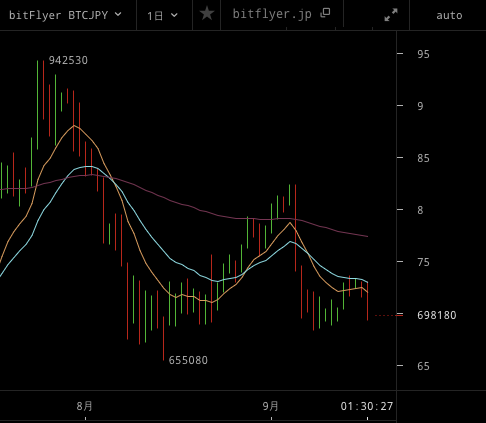The height and width of the screenshot is (423, 486).
Task: Click the 8 price axis label
Action: 420,210
